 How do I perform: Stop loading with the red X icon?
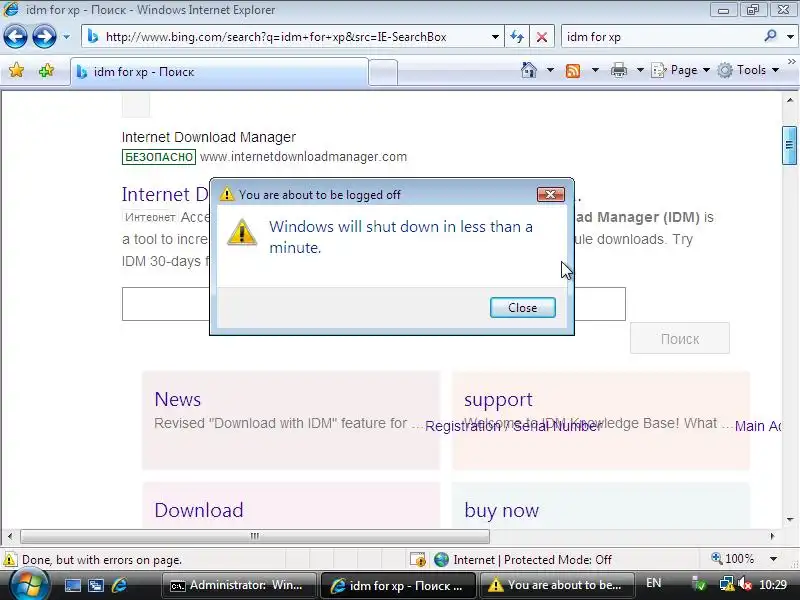542,37
